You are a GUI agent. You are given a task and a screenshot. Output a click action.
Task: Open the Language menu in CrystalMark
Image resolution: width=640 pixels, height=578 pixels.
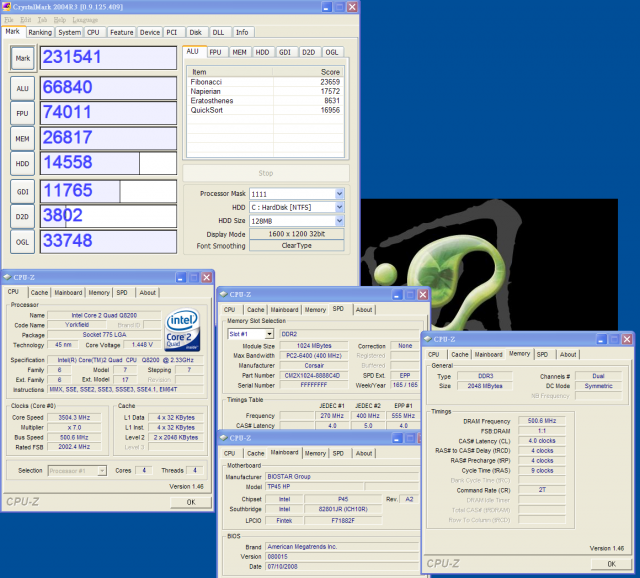point(85,20)
